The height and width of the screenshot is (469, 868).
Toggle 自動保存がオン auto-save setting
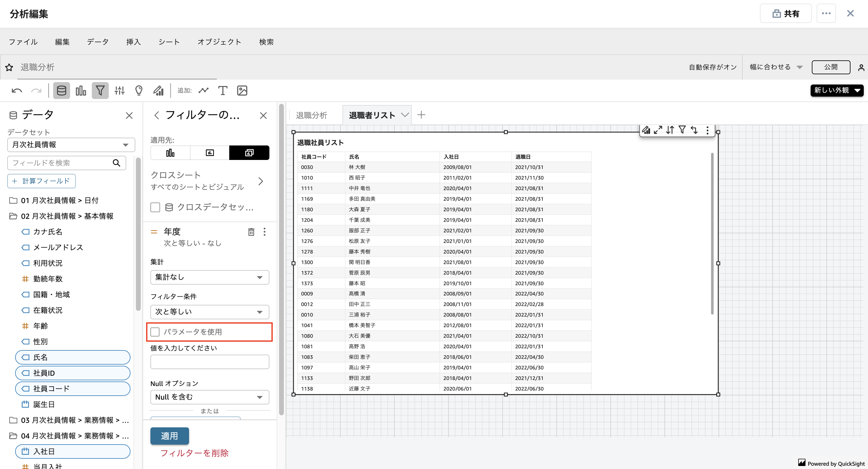pos(712,67)
